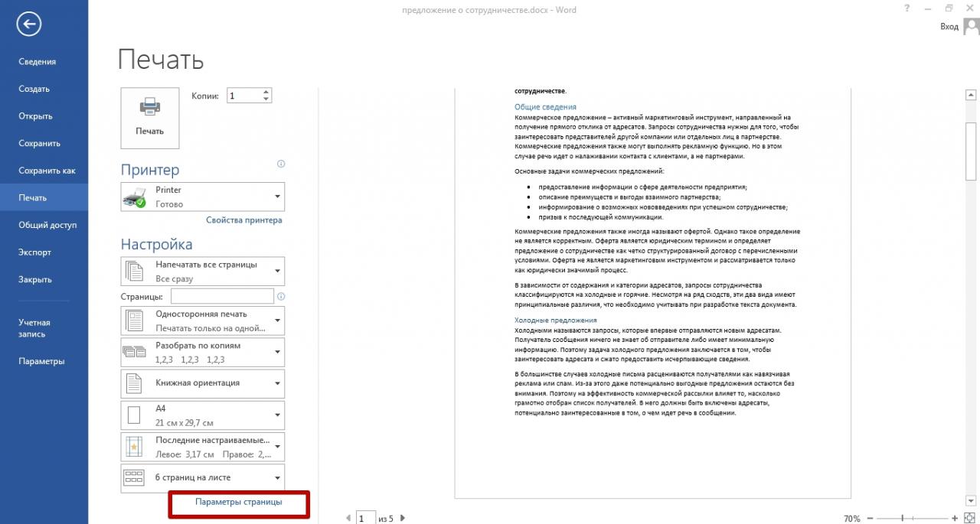Select Сохранить как in the sidebar
Viewport: 980px width, 524px height.
pos(44,171)
